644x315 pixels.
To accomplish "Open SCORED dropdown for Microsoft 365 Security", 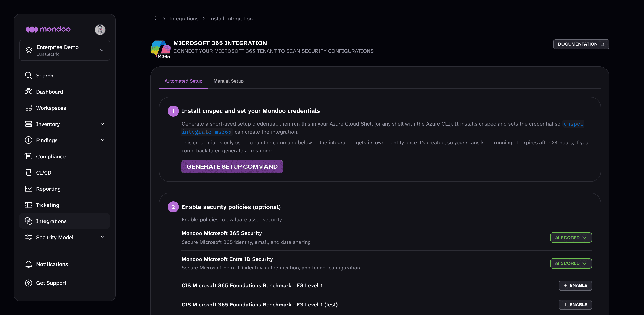I will pos(571,238).
